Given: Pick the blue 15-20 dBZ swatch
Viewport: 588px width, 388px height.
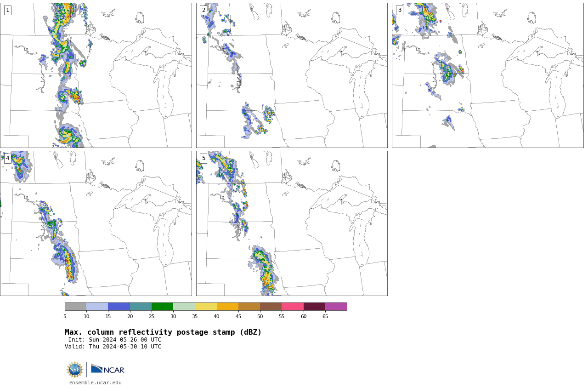Looking at the screenshot, I should (119, 307).
